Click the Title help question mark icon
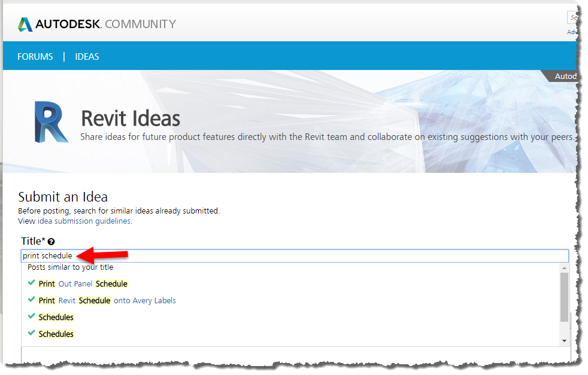588x375 pixels. (x=51, y=242)
